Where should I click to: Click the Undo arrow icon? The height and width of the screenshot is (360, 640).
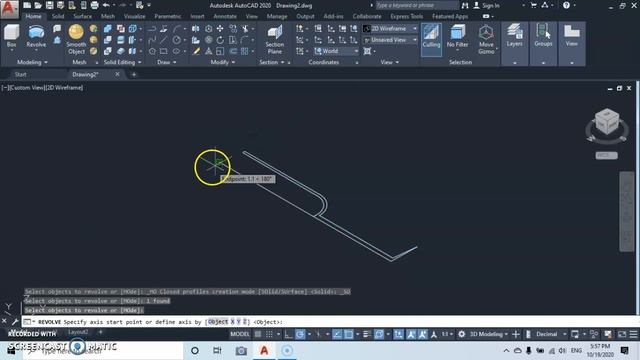tap(106, 5)
